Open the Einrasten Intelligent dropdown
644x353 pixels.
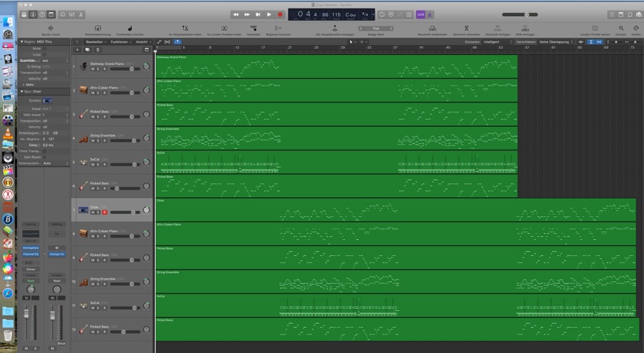(x=497, y=41)
